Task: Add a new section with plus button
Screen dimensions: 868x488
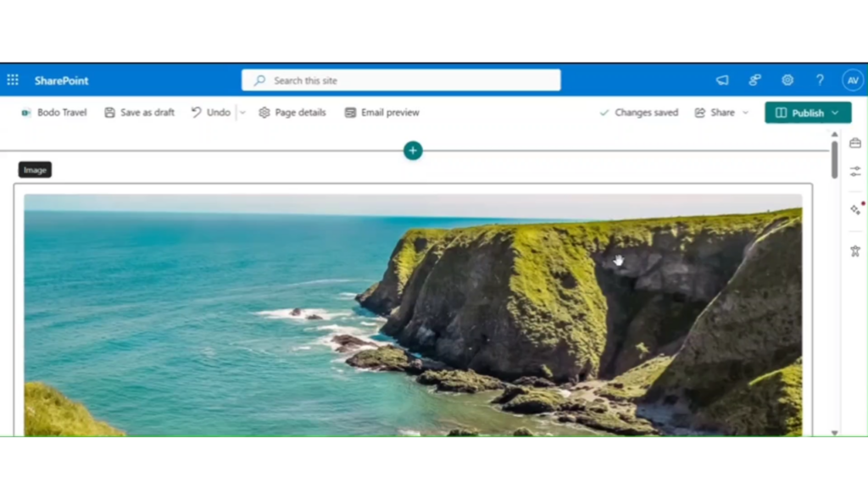Action: 413,151
